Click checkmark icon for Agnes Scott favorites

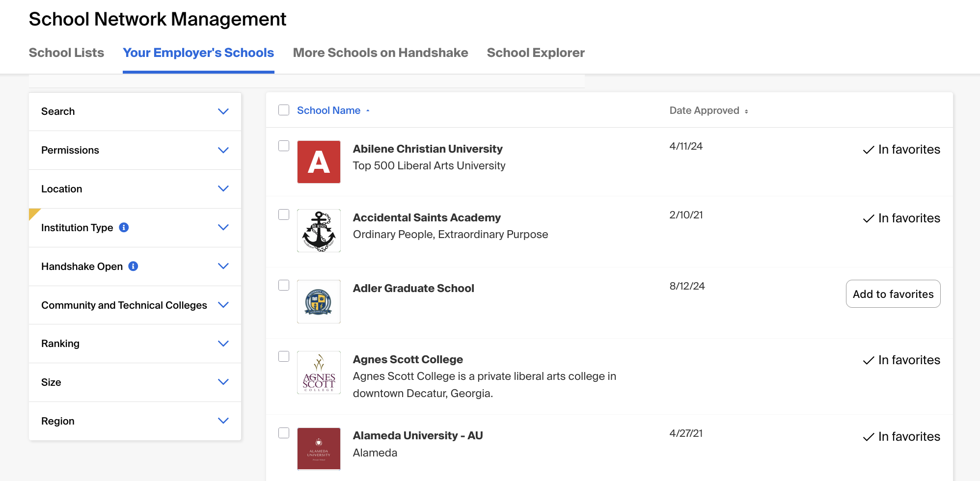pos(869,360)
